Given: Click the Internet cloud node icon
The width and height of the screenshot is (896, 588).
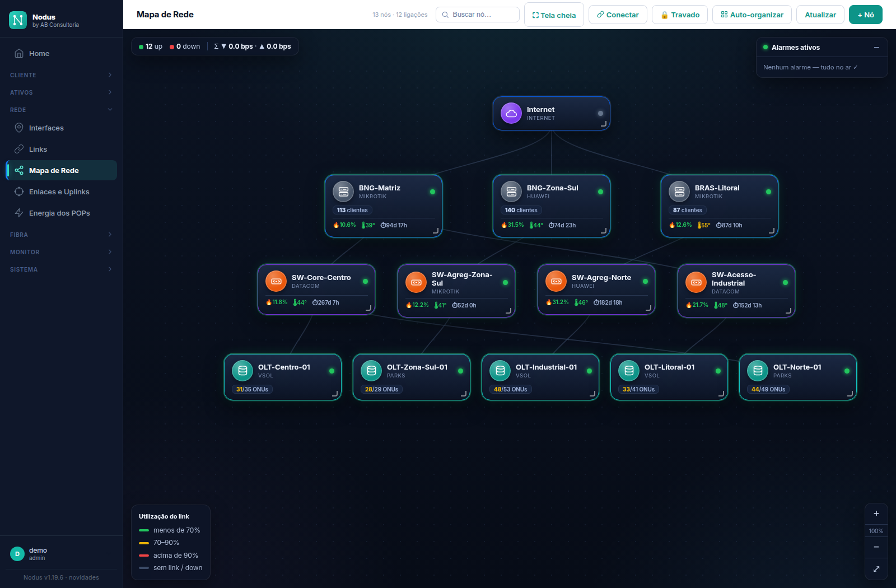Looking at the screenshot, I should (x=511, y=113).
